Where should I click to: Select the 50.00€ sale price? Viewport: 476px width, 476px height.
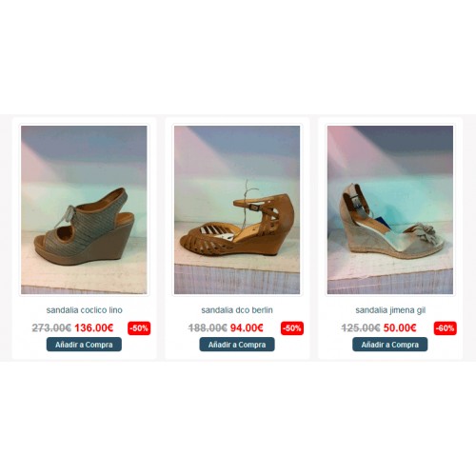click(400, 327)
